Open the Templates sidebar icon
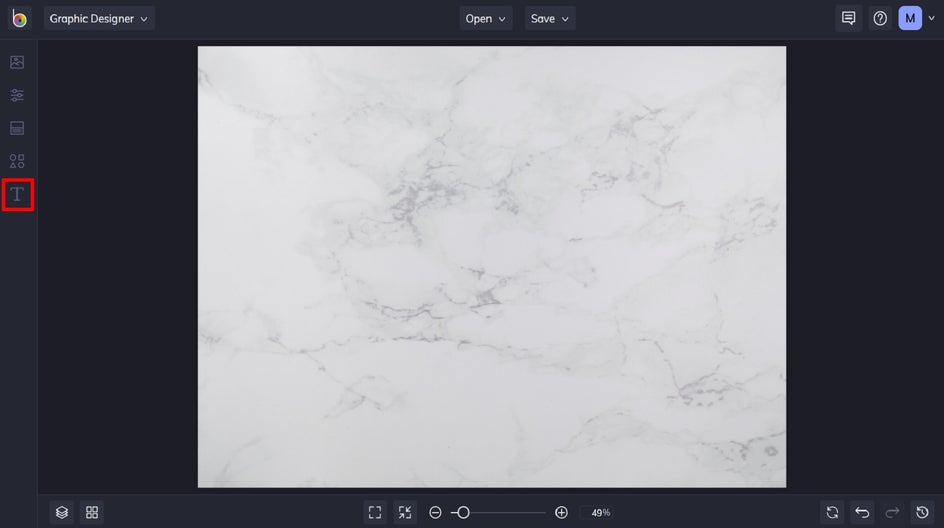 point(17,128)
